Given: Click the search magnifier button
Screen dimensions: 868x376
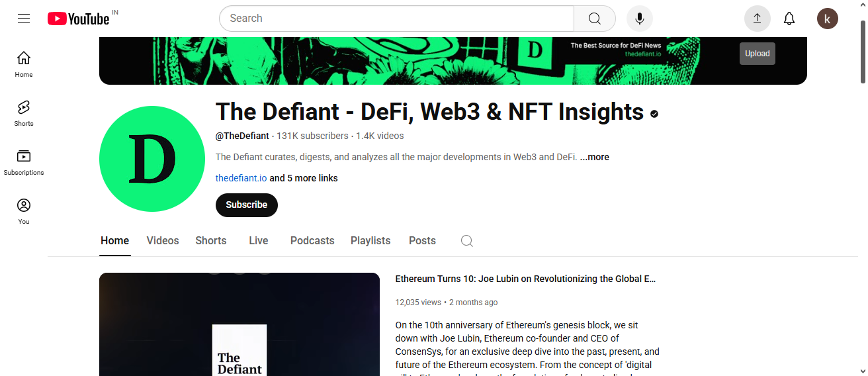Looking at the screenshot, I should (595, 19).
